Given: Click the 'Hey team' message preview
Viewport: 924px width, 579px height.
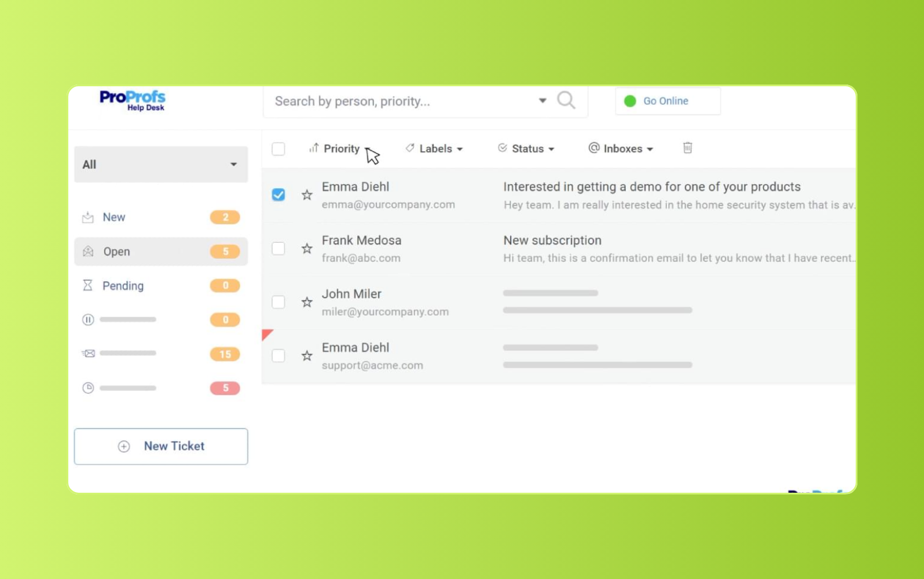Looking at the screenshot, I should pos(679,205).
